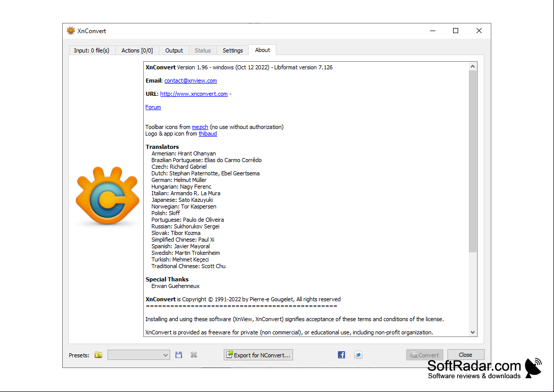Select the Status tab
Screen dimensions: 554x392
pos(203,50)
